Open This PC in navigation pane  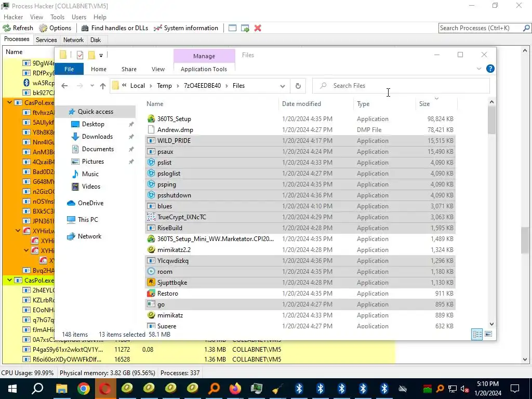(x=87, y=220)
